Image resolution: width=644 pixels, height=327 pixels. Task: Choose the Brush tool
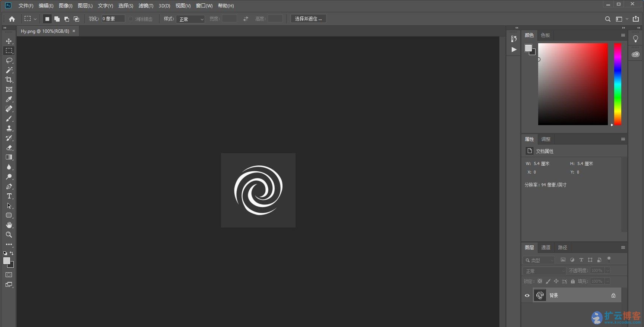click(x=9, y=118)
